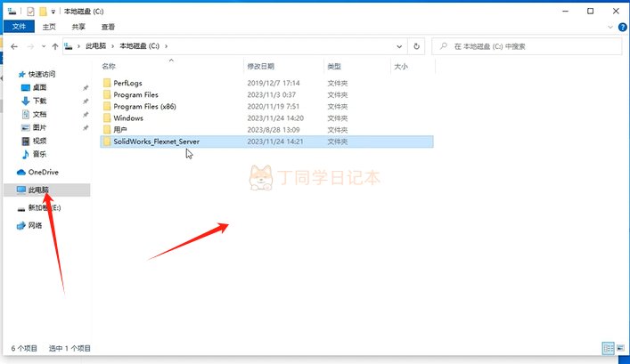The height and width of the screenshot is (364, 630).
Task: Click the pin icon beside 文档
Action: [x=86, y=115]
